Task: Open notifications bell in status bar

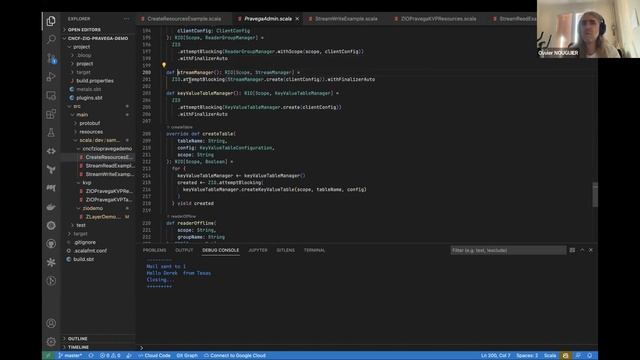Action: tap(589, 356)
